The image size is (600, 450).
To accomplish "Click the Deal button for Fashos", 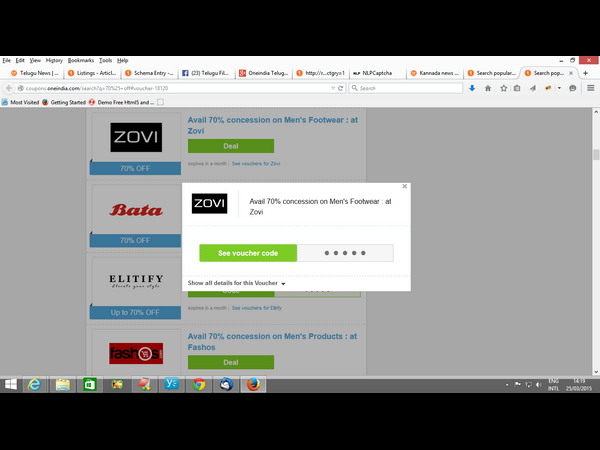I will (230, 362).
